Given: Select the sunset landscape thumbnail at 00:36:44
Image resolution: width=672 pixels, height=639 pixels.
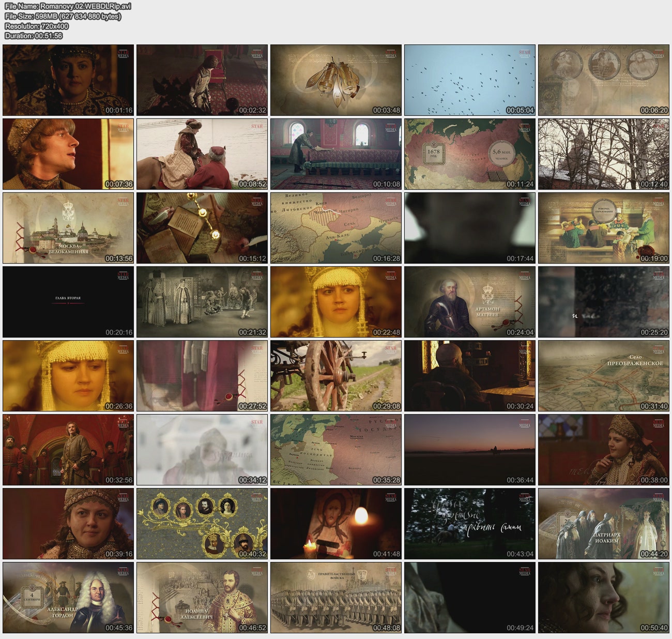Looking at the screenshot, I should tap(469, 450).
